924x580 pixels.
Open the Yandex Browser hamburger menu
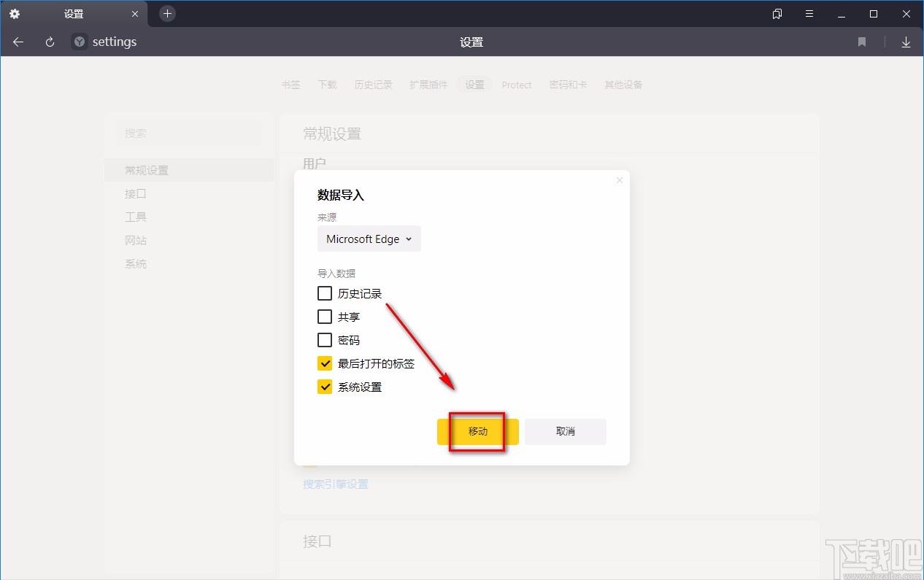click(809, 13)
